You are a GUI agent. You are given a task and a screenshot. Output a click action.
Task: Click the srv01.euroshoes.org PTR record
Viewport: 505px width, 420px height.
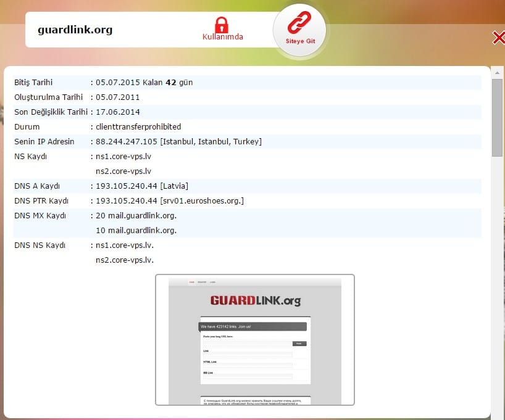coord(202,201)
